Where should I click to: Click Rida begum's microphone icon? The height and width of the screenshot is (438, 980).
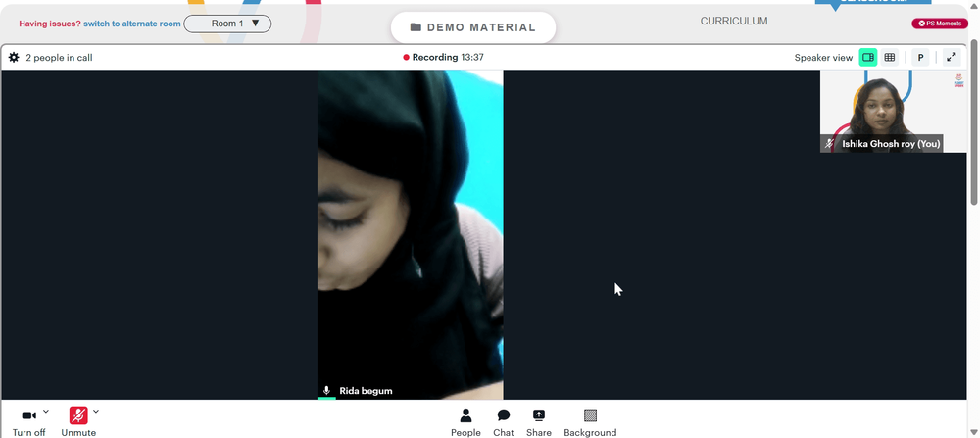[x=326, y=391]
